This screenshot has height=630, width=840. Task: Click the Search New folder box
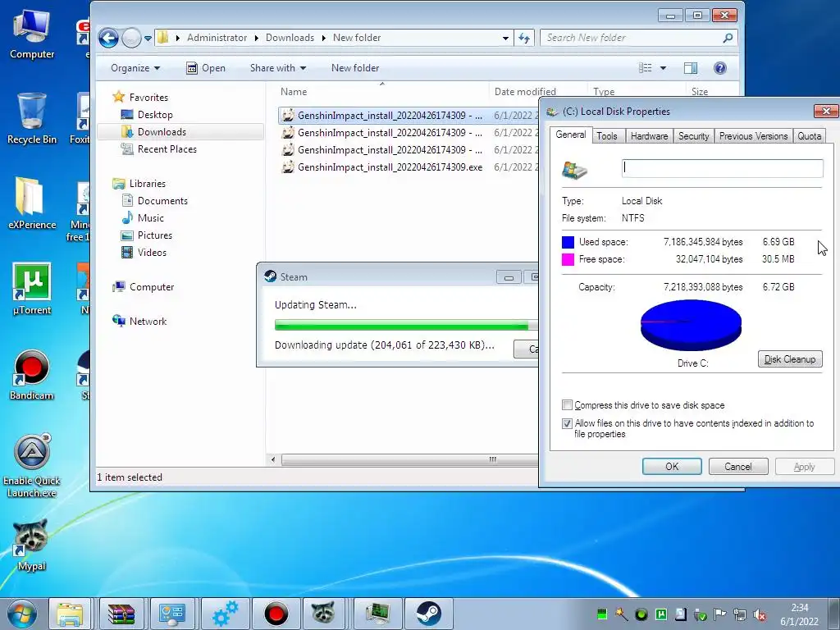click(x=631, y=38)
